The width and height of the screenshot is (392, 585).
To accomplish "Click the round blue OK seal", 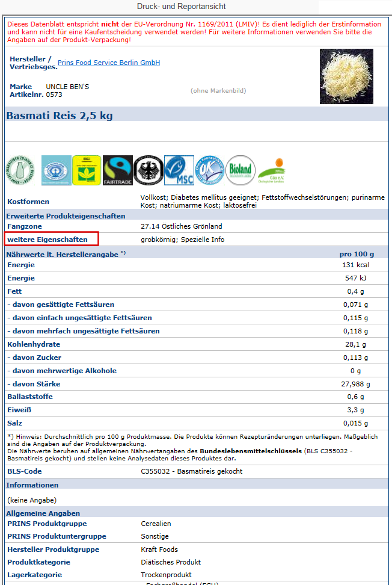I will (209, 170).
